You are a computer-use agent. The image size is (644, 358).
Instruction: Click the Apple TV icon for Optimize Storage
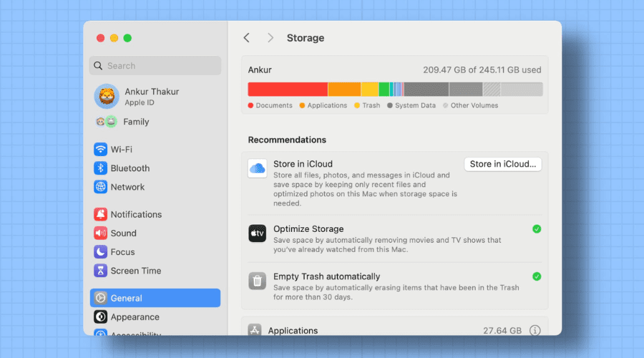[x=258, y=233]
